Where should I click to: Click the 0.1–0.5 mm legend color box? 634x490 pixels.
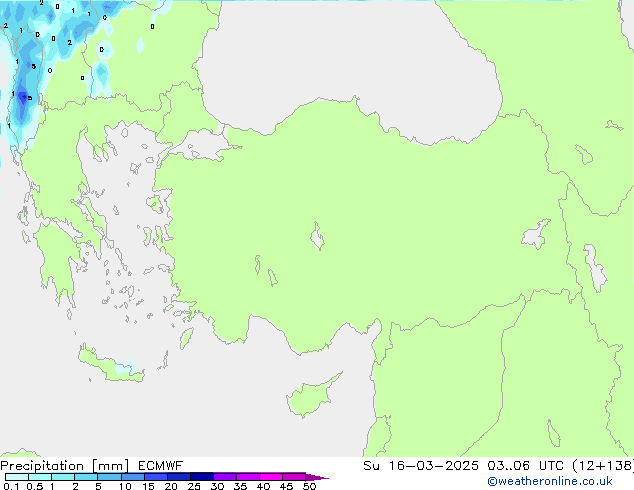pos(17,477)
